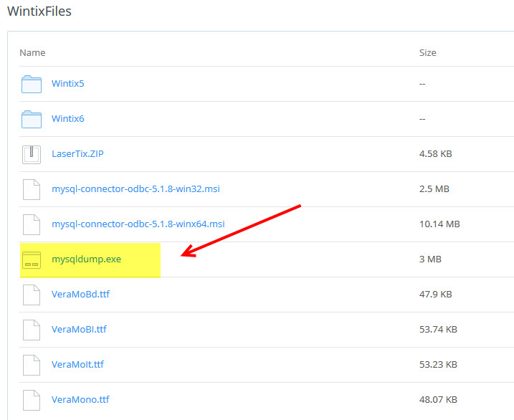Select the mysql-connector win32.msi file icon
514x420 pixels.
coord(32,189)
